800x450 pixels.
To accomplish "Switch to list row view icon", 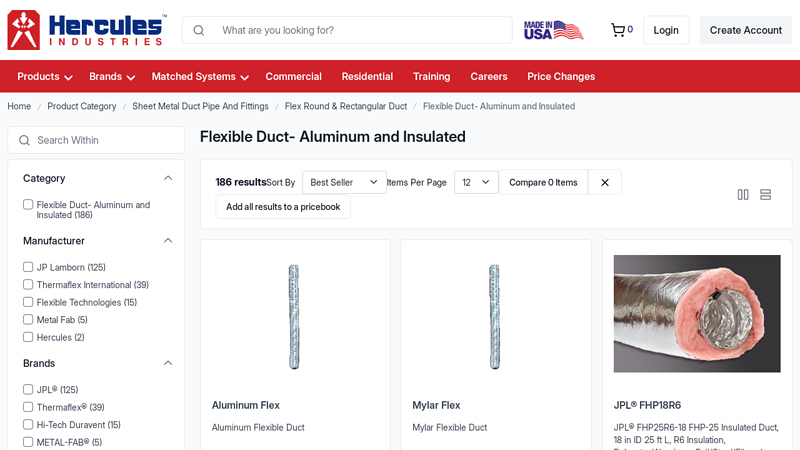I will coord(765,194).
